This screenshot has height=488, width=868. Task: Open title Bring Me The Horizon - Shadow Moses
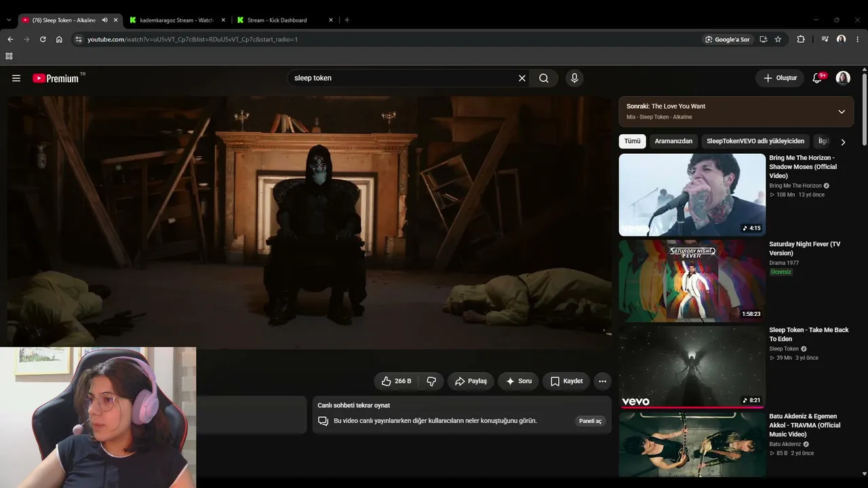pyautogui.click(x=804, y=167)
